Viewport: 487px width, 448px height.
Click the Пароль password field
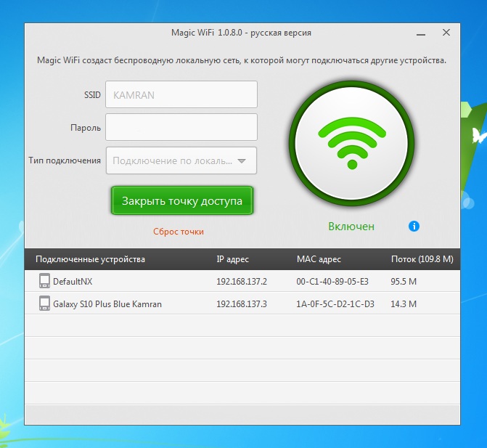181,127
